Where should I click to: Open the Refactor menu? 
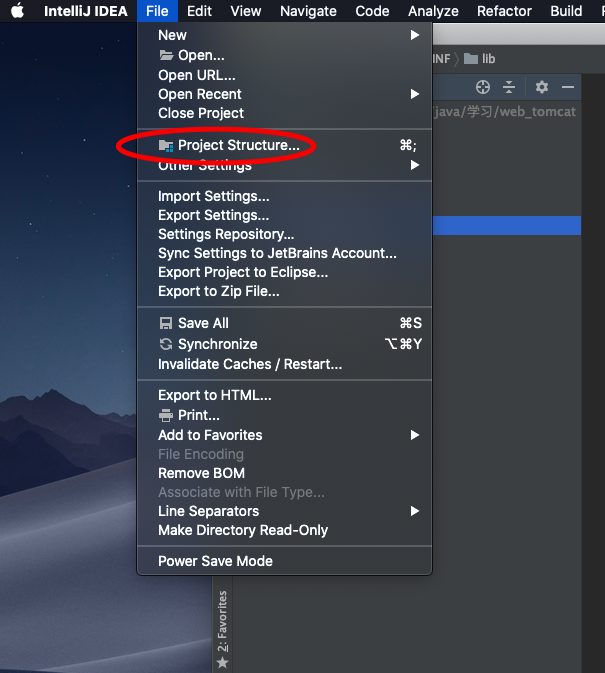(x=504, y=11)
